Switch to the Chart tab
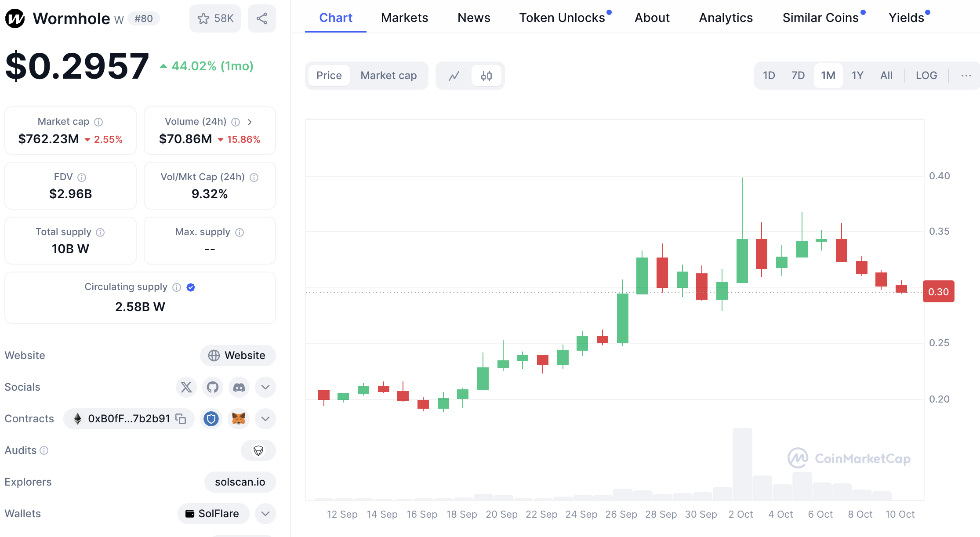 (336, 18)
